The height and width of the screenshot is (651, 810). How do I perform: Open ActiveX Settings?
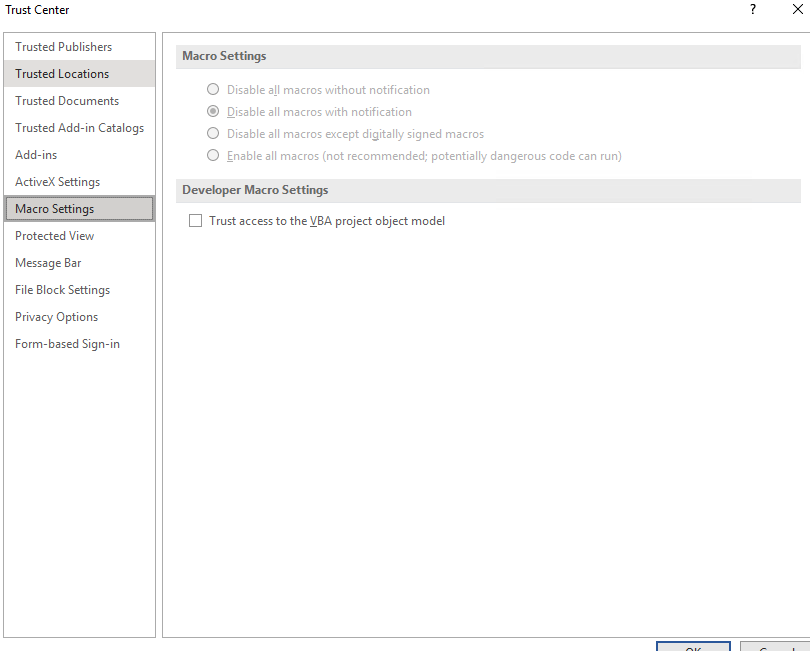[79, 182]
